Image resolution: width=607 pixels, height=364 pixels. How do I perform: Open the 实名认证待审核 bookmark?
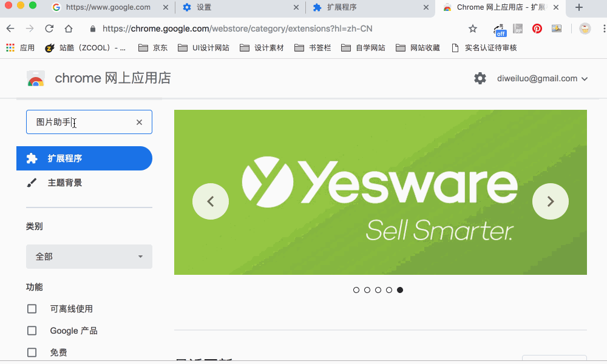coord(484,48)
